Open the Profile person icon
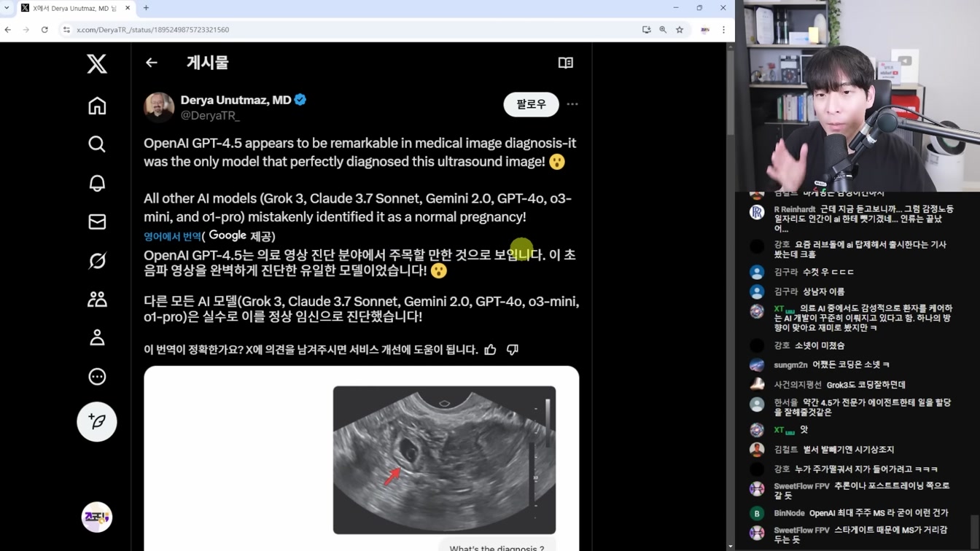This screenshot has width=980, height=551. tap(97, 337)
